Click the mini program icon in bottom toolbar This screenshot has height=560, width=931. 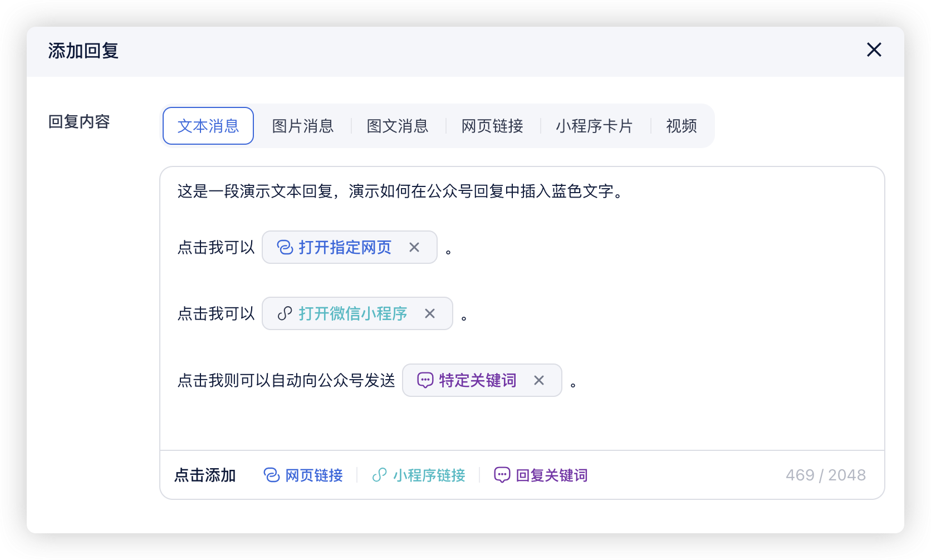(x=379, y=475)
